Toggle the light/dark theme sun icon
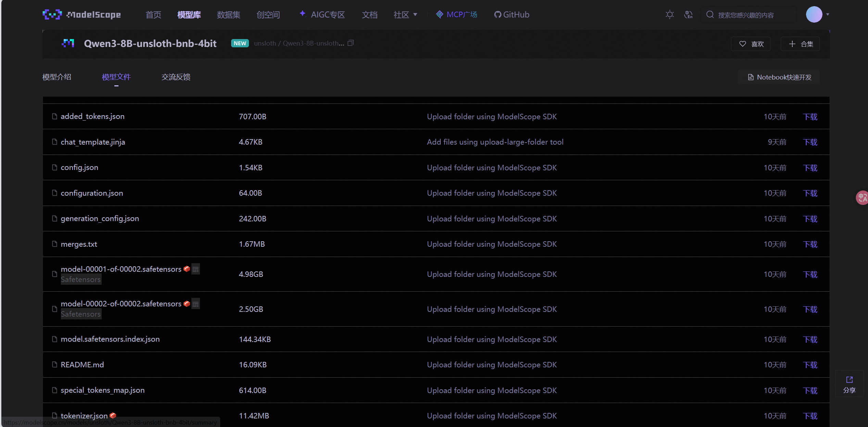 [669, 14]
